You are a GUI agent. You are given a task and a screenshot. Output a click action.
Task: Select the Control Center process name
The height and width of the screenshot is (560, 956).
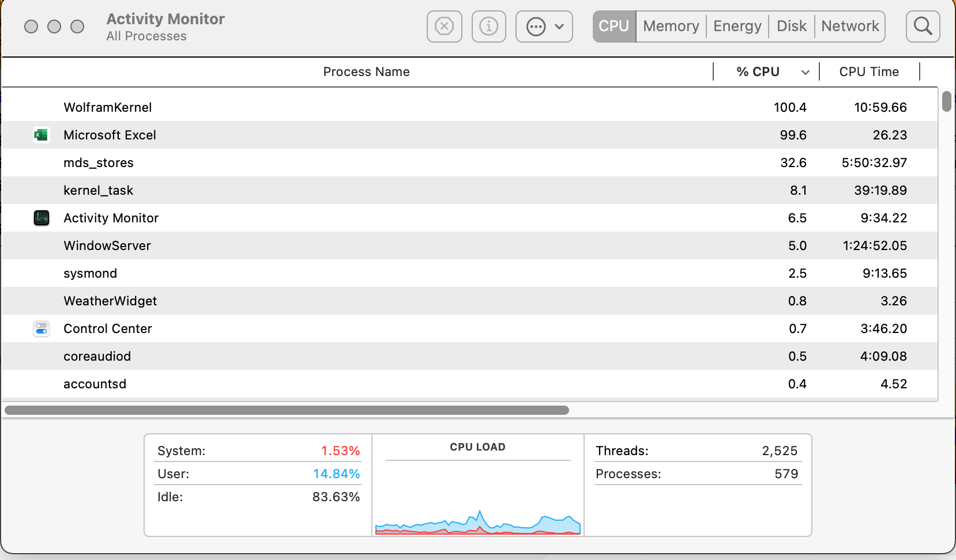(x=108, y=328)
